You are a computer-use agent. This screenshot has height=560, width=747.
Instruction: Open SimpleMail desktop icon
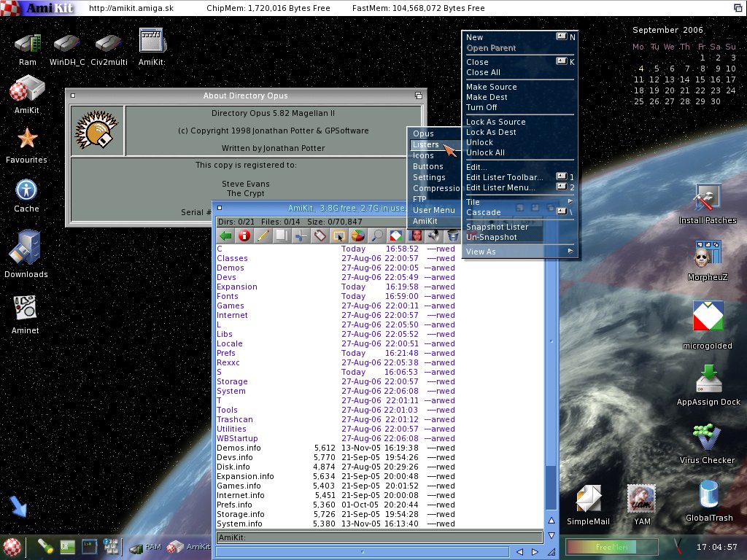pyautogui.click(x=589, y=505)
